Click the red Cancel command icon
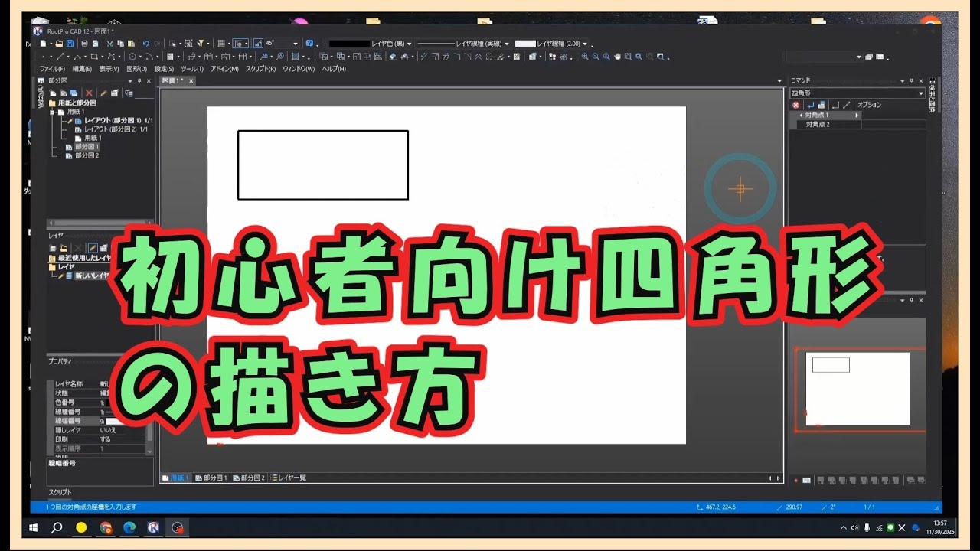This screenshot has width=980, height=551. pos(795,105)
